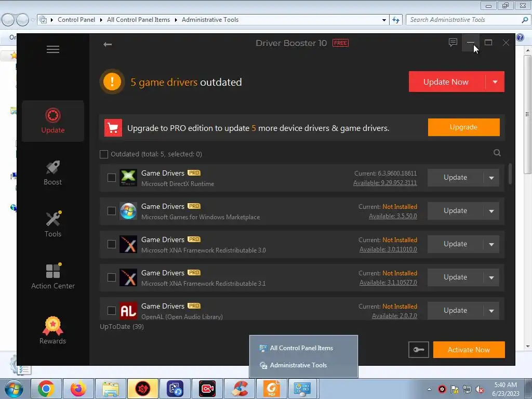Click Control Panel in the Explorer breadcrumb
The image size is (532, 399).
(x=76, y=20)
